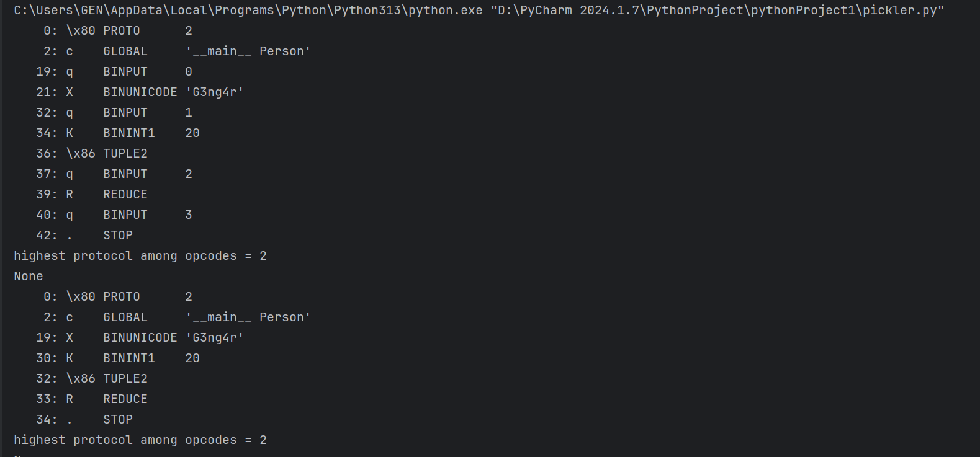This screenshot has height=457, width=980.
Task: Click the REDUCE opcode at offset 39
Action: [125, 195]
